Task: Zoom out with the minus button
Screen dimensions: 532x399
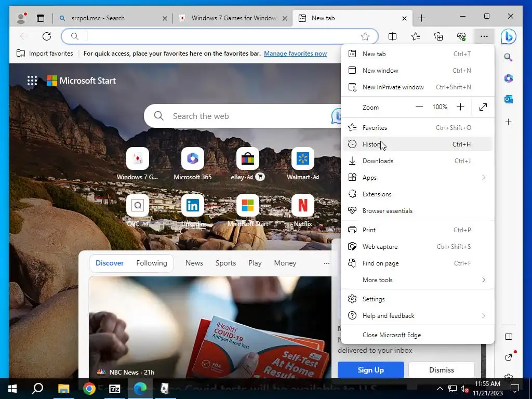Action: pos(419,107)
